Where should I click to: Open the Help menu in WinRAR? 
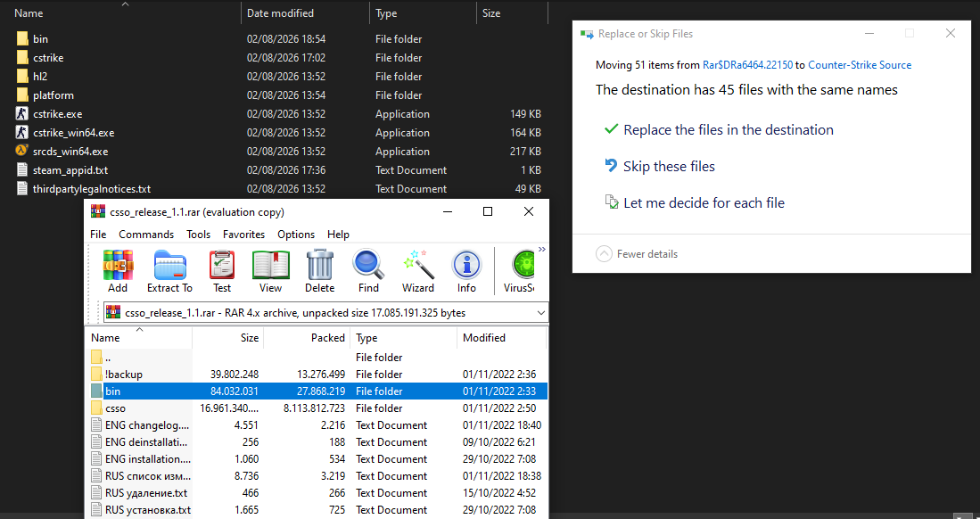[338, 235]
